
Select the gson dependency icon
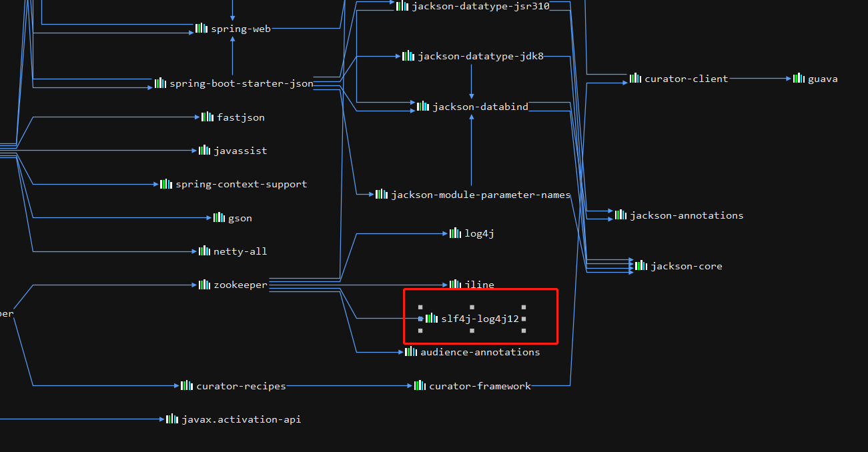pos(218,217)
